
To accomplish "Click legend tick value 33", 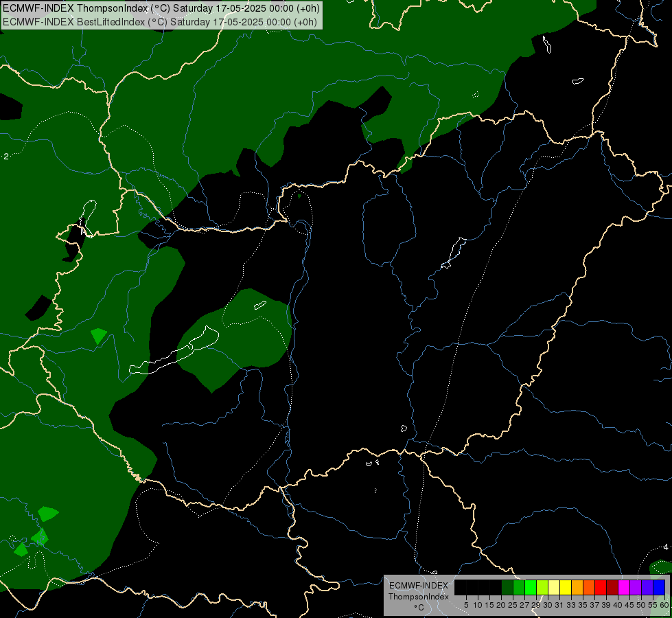I will 571,605.
